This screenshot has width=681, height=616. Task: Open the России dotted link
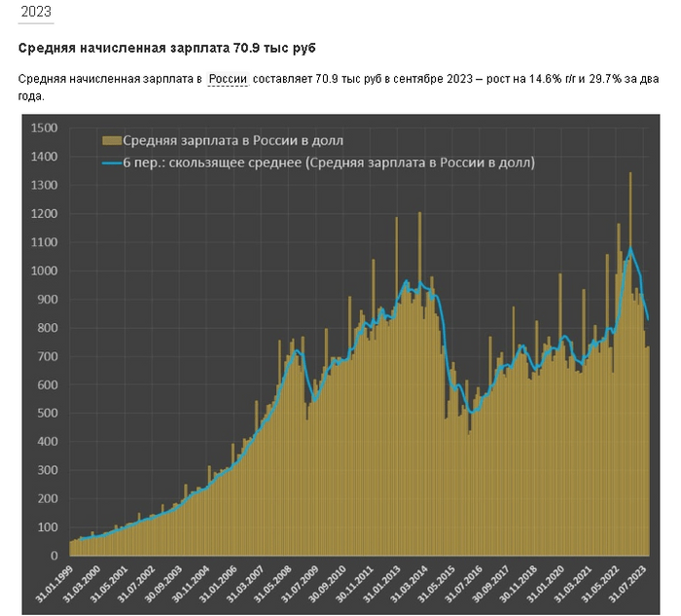click(228, 79)
